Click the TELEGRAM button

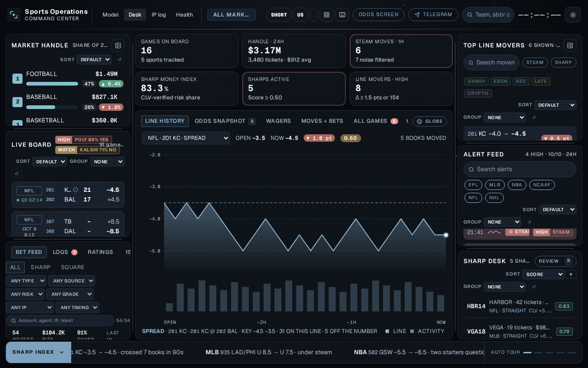[x=433, y=15]
